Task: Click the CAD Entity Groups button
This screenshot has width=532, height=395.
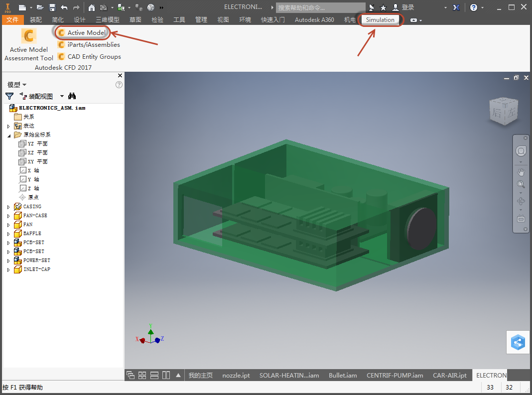Action: click(89, 57)
